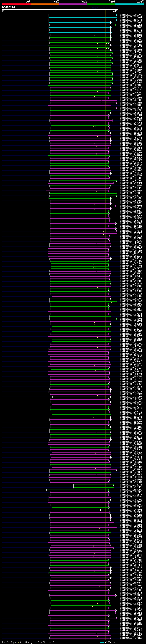Select the UniRef100_B9IC47 label

[x=131, y=32]
